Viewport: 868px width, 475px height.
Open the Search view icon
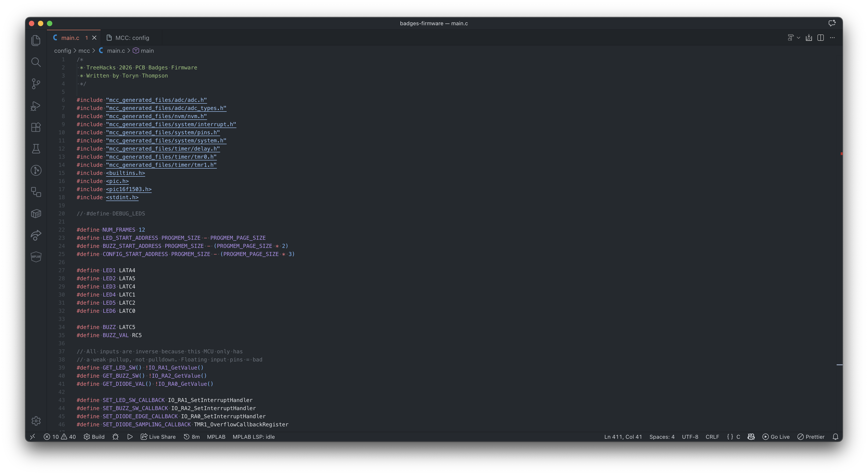pos(36,62)
